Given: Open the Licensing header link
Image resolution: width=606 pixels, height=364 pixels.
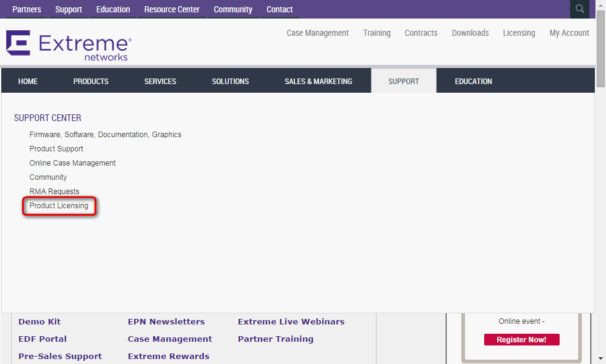Looking at the screenshot, I should (519, 33).
